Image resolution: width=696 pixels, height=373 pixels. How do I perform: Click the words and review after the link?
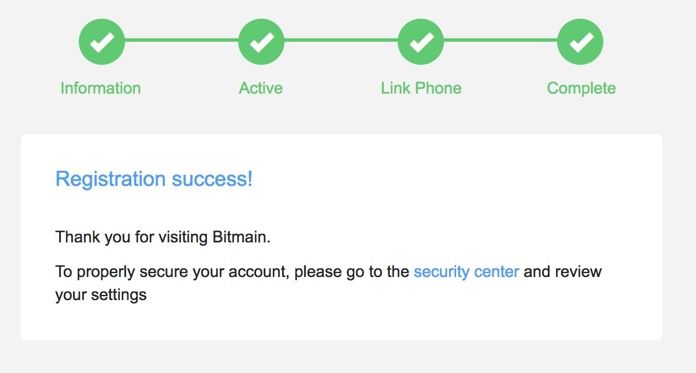click(563, 271)
